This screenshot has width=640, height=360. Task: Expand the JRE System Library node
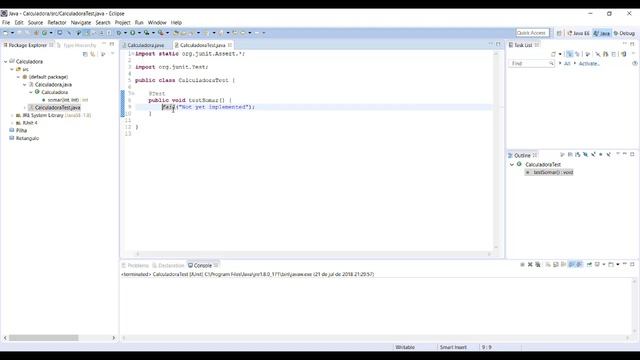[x=12, y=116]
